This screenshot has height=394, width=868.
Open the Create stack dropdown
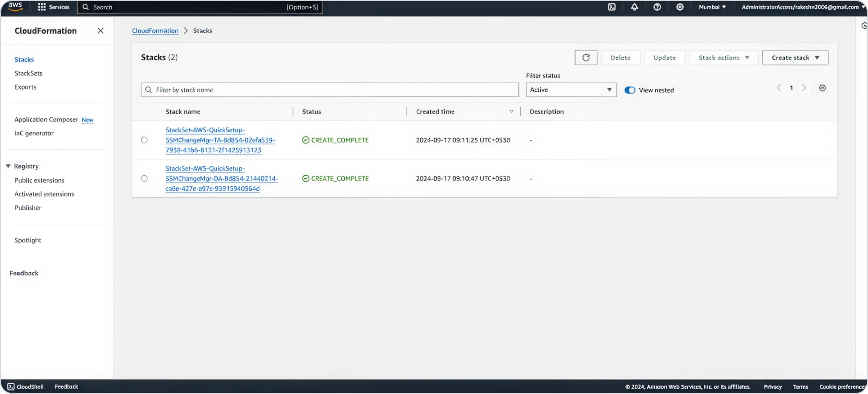(x=795, y=58)
